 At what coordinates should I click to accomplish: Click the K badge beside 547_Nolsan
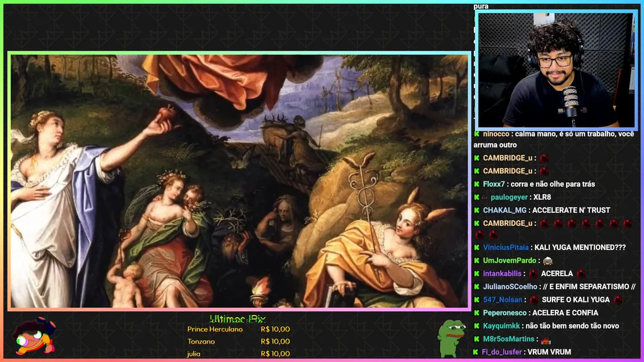pos(476,300)
